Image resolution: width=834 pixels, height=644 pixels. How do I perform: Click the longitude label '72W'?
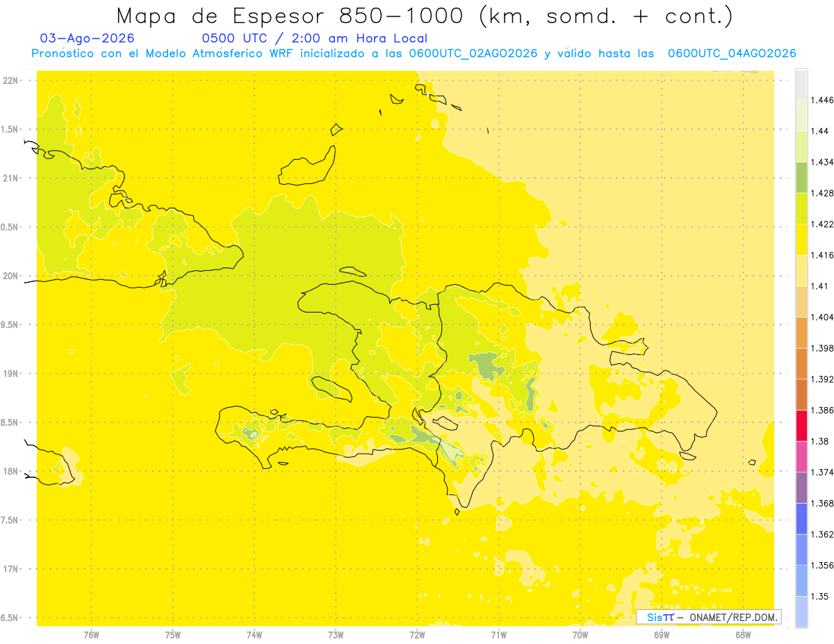417,635
